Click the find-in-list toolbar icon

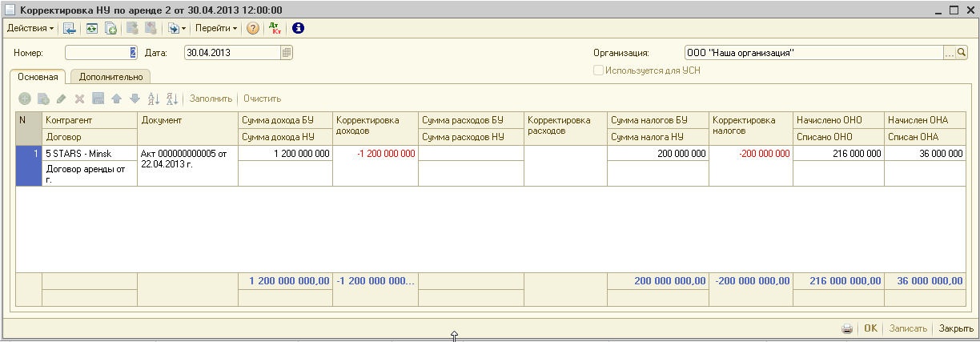[x=70, y=29]
